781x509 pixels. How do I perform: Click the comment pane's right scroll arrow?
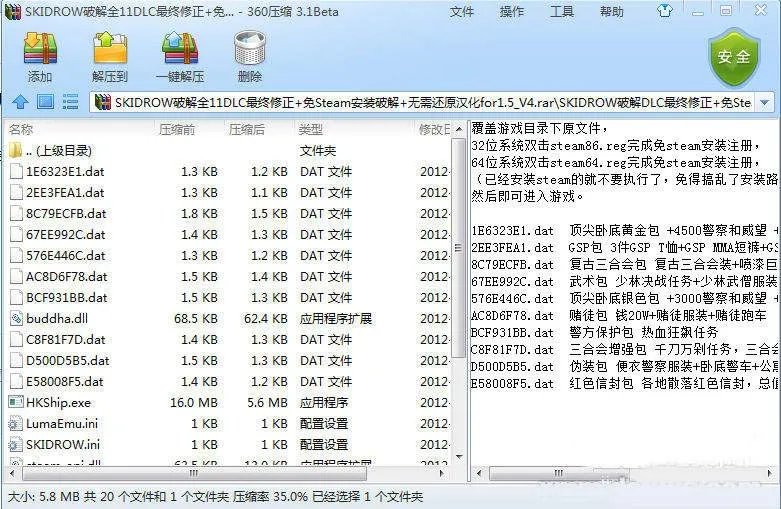coord(770,473)
